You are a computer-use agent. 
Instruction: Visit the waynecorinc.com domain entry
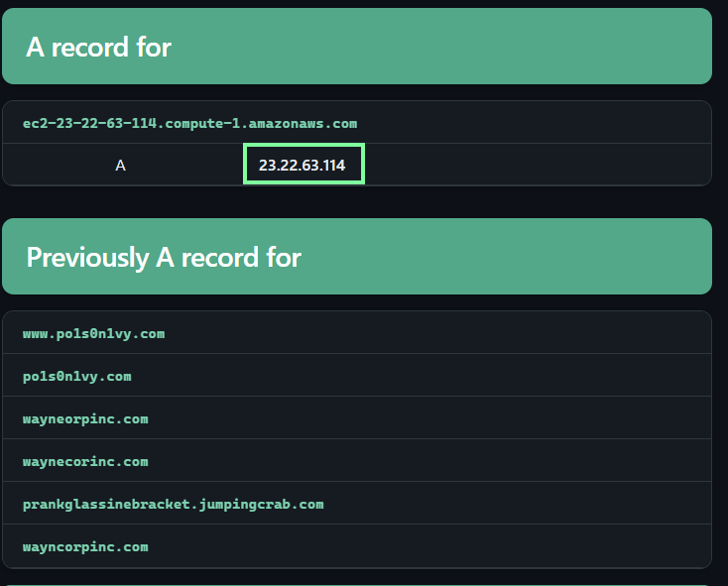click(x=85, y=461)
